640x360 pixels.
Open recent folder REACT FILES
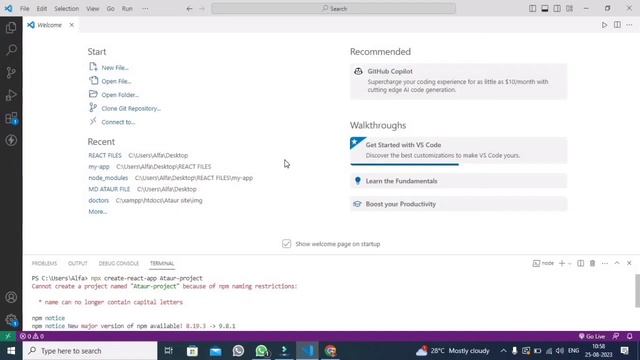(105, 156)
